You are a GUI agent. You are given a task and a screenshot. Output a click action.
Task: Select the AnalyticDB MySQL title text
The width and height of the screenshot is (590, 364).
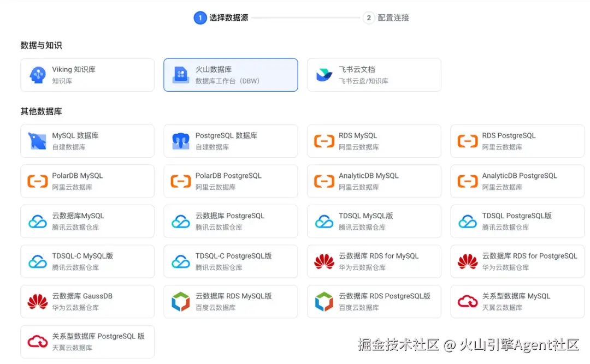coord(368,176)
